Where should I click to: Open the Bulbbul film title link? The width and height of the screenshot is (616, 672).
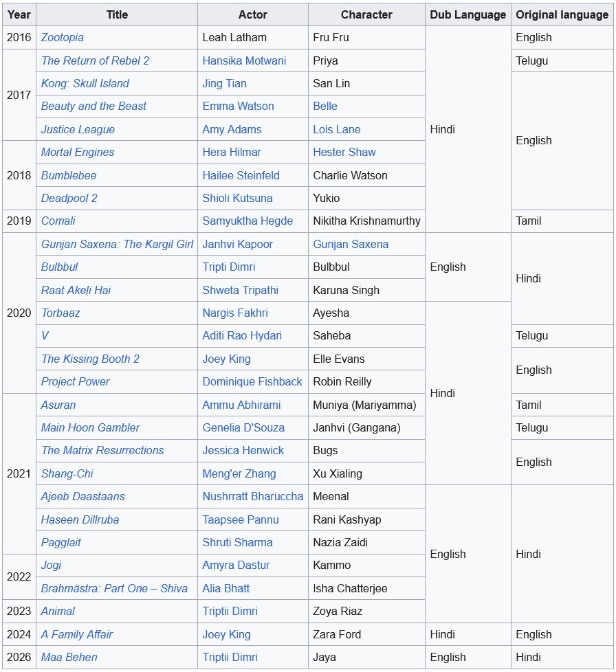(59, 267)
